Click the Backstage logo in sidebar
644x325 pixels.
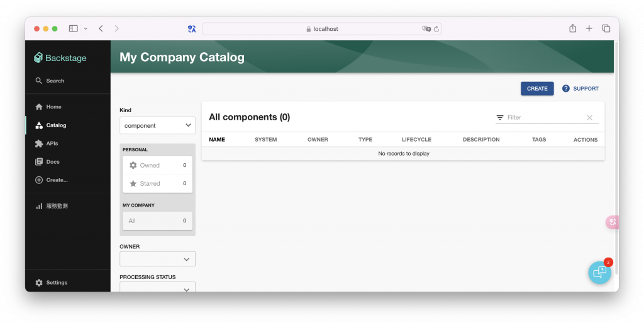60,58
